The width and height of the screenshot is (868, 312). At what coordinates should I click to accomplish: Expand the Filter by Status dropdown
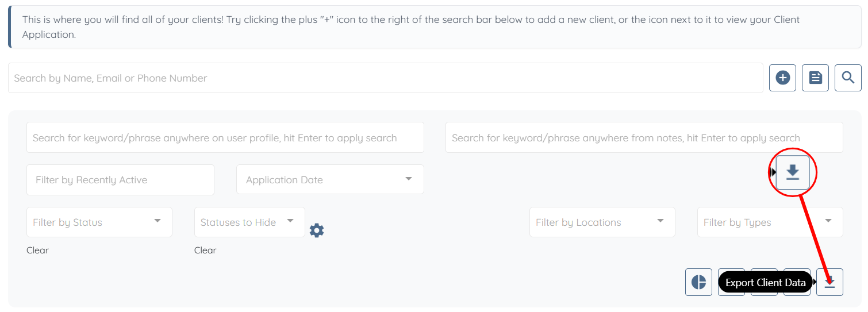(x=99, y=222)
